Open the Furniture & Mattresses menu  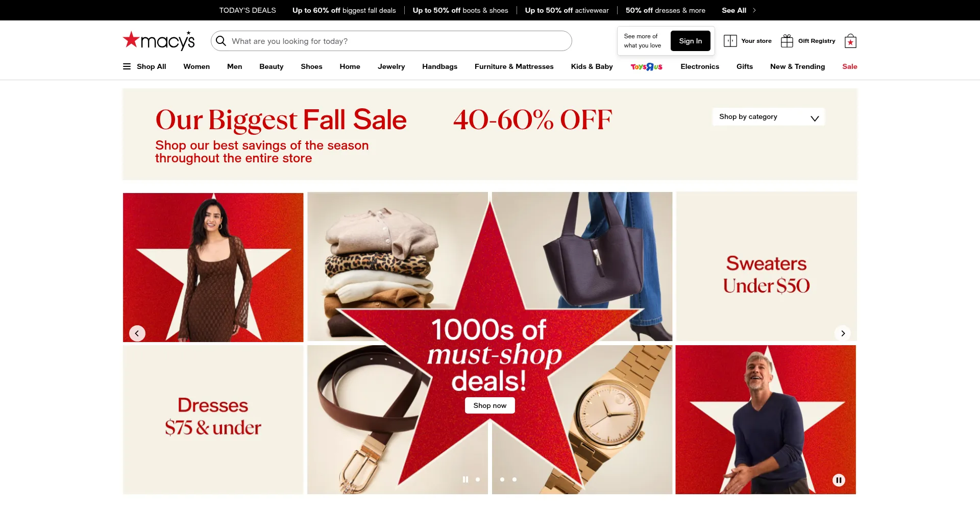[514, 66]
